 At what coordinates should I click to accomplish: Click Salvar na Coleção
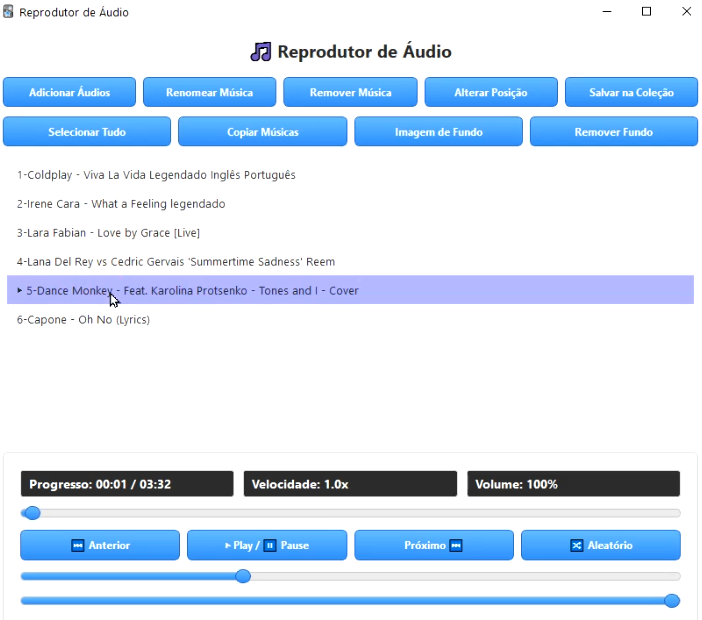coord(631,92)
